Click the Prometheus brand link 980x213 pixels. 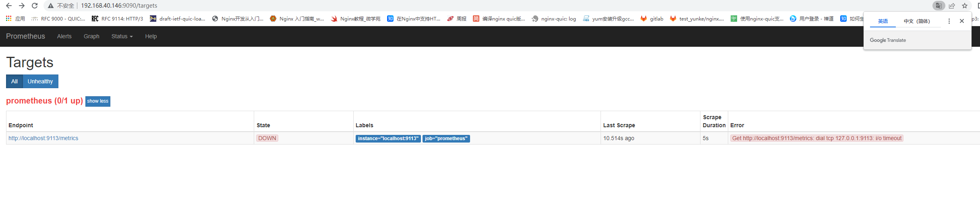[25, 36]
